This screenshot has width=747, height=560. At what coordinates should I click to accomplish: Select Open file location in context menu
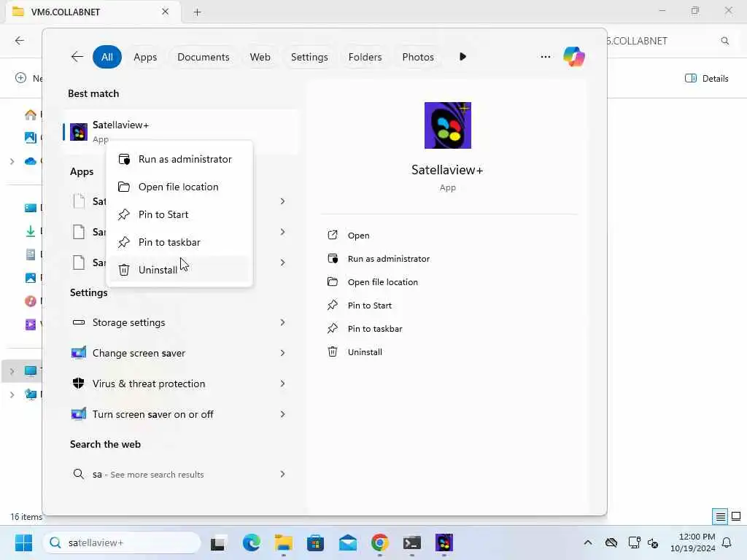(179, 187)
